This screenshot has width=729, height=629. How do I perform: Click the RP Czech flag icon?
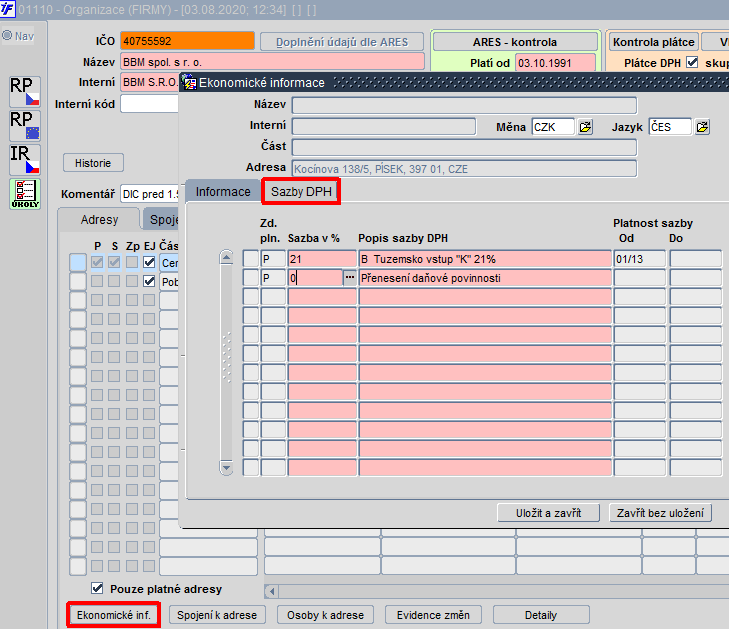(25, 92)
